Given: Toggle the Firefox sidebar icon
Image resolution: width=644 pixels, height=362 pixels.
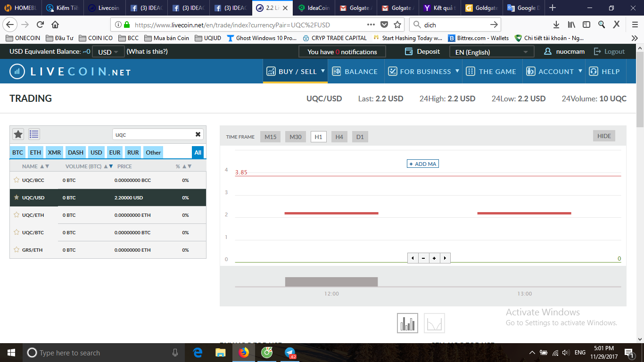Looking at the screenshot, I should (586, 25).
